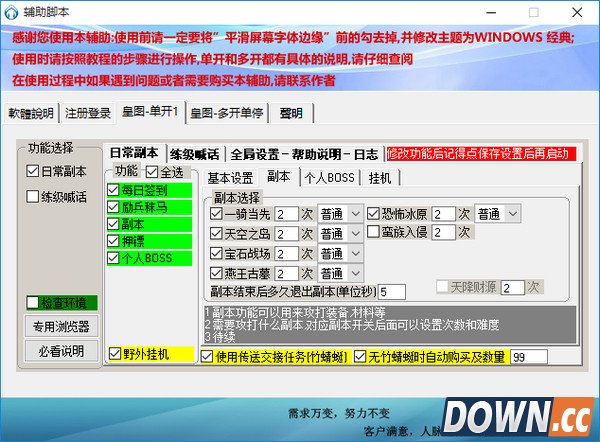Click 一骑当先 count input field
600x442 pixels.
286,214
